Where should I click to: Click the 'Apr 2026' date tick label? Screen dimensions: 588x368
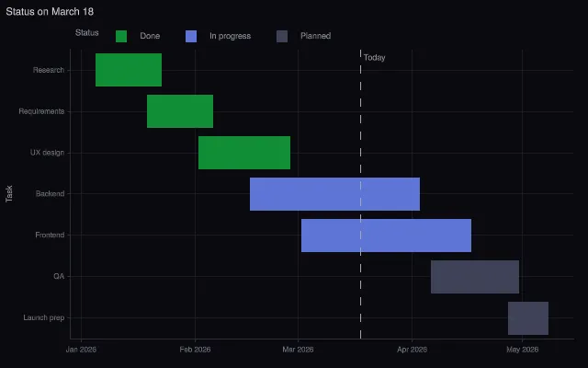413,350
